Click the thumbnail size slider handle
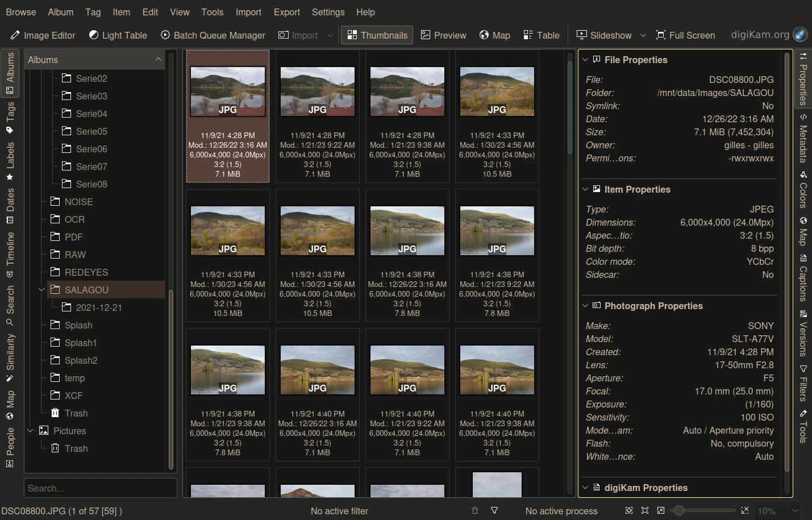The image size is (812, 520). click(678, 510)
